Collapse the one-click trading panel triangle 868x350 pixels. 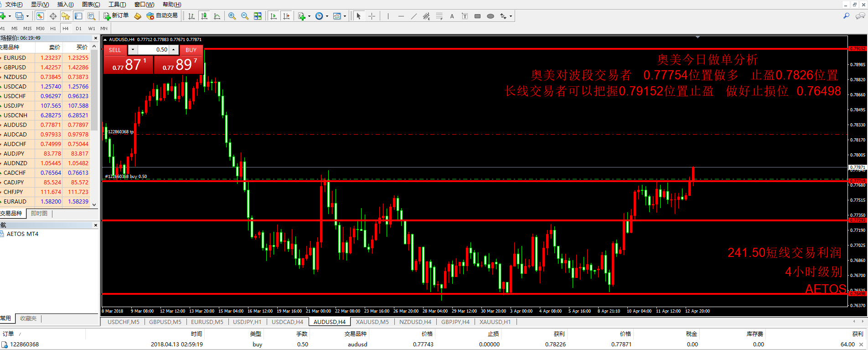point(105,40)
